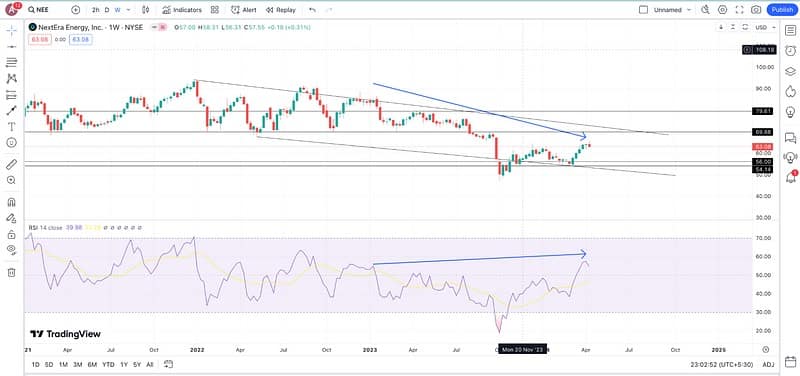Screen dimensions: 800x376
Task: Open the Fibonacci retracement tools
Action: tap(11, 63)
